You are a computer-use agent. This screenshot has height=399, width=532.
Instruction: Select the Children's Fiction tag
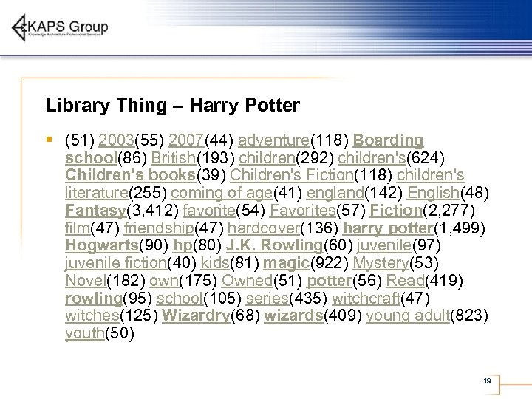pos(292,175)
